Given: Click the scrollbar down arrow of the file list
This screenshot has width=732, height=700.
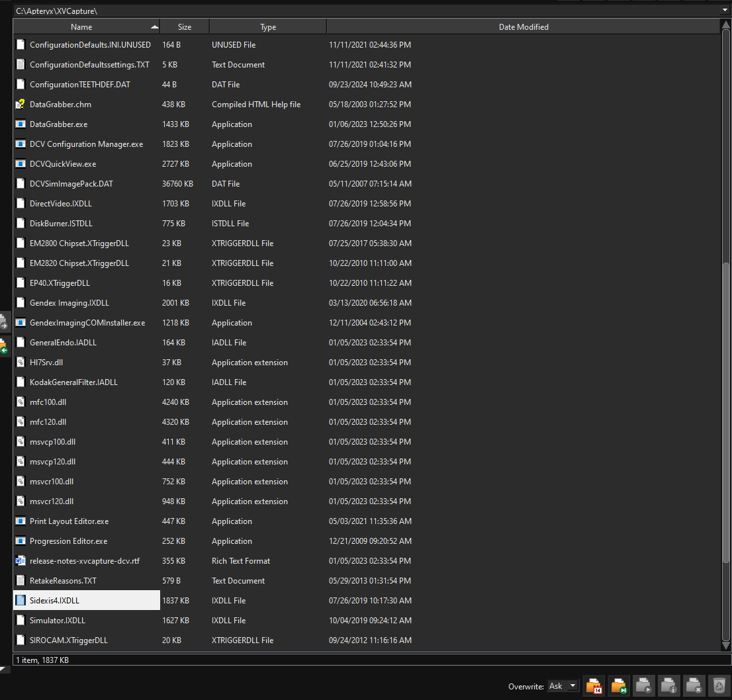Looking at the screenshot, I should 726,645.
